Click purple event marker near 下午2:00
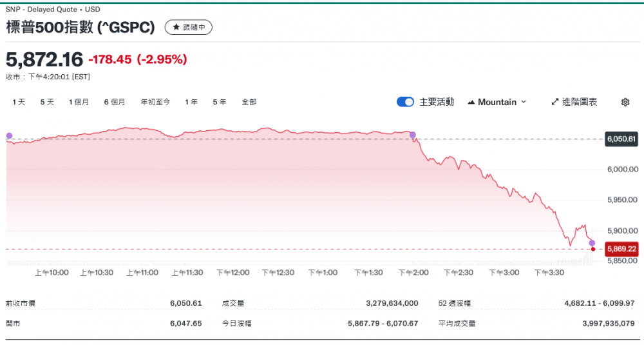Viewport: 644px width, 345px height. (x=413, y=135)
